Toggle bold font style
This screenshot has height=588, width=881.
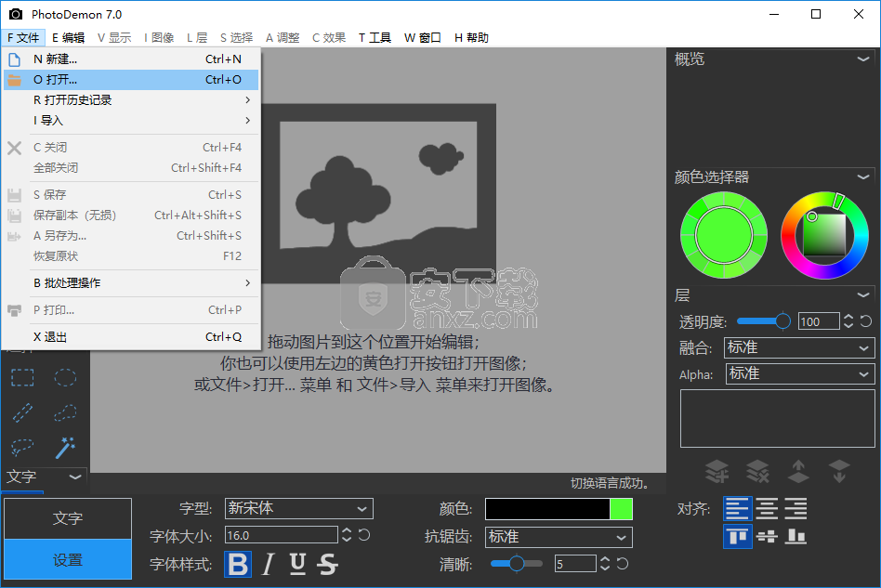click(x=238, y=564)
